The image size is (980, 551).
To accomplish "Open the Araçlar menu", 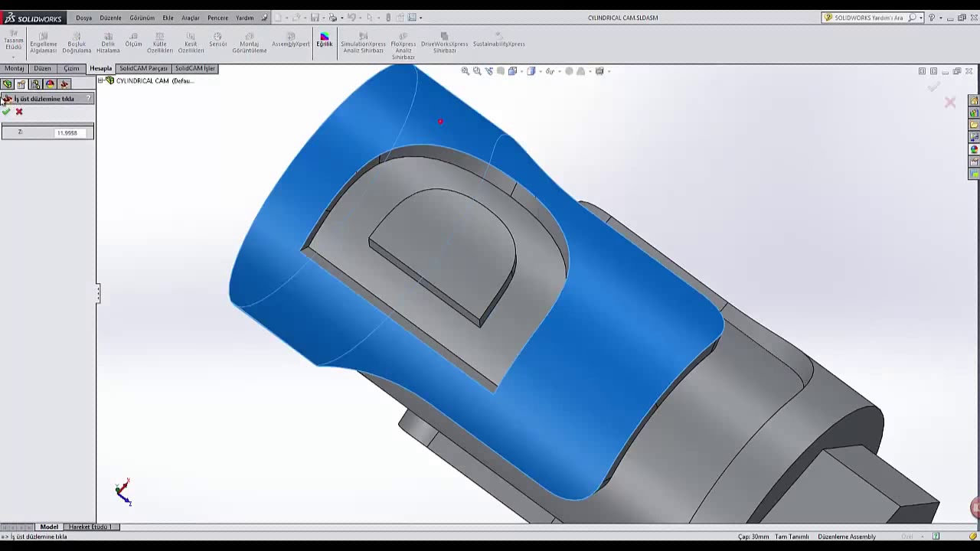I will [x=190, y=18].
